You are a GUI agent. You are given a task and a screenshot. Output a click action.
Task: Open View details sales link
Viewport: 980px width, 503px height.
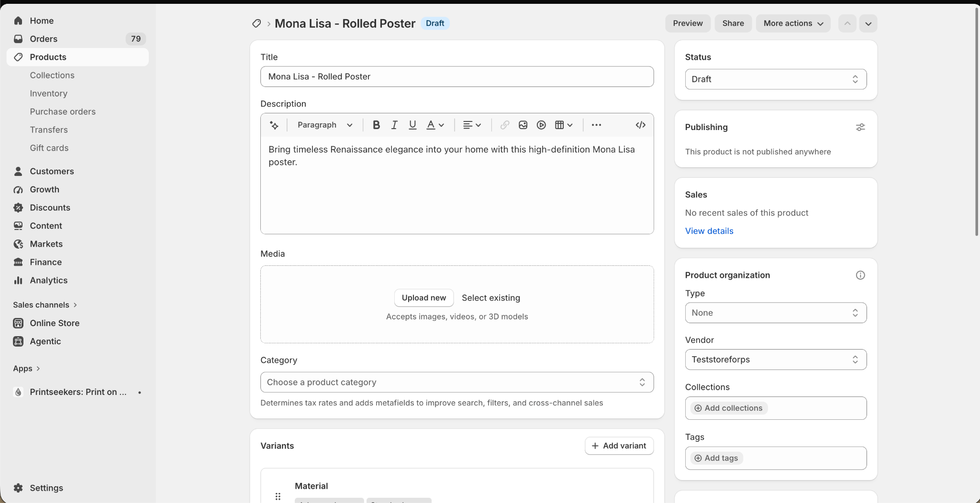[709, 231]
